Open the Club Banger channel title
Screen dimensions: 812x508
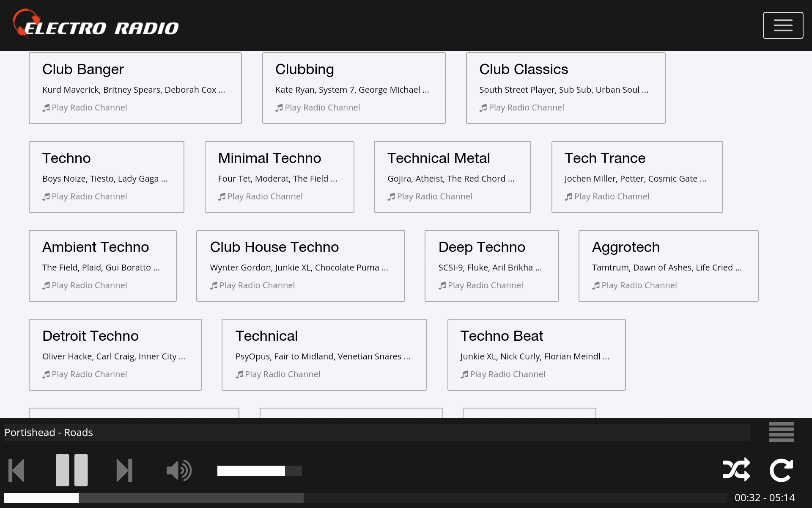[83, 69]
